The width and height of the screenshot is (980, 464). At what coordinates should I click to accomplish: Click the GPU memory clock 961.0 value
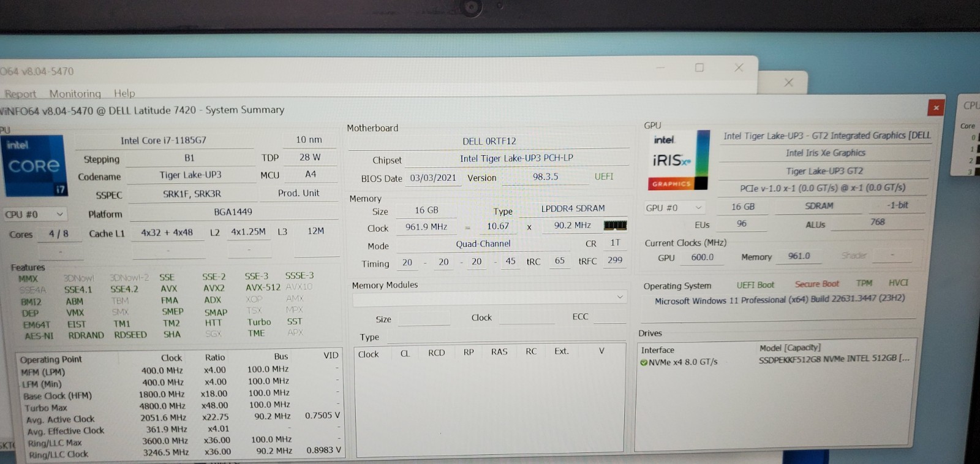(799, 256)
